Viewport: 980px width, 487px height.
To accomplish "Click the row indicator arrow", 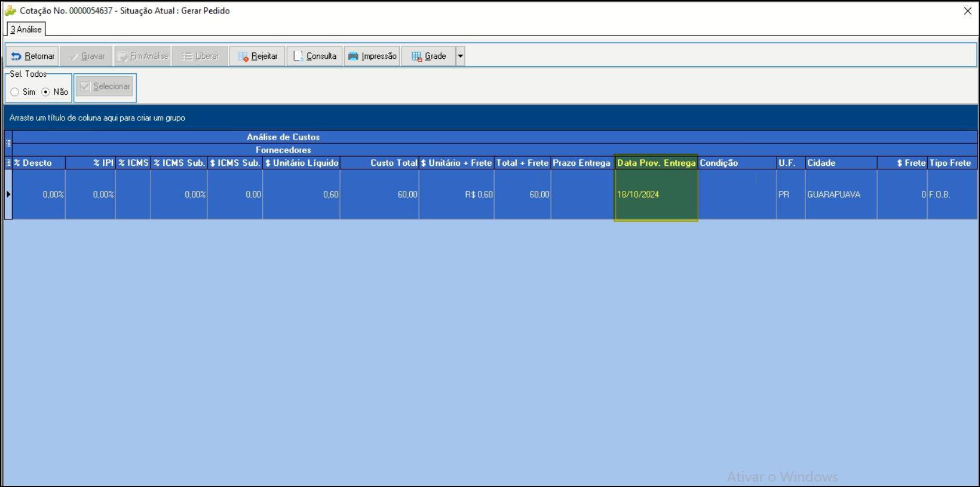I will tap(8, 194).
